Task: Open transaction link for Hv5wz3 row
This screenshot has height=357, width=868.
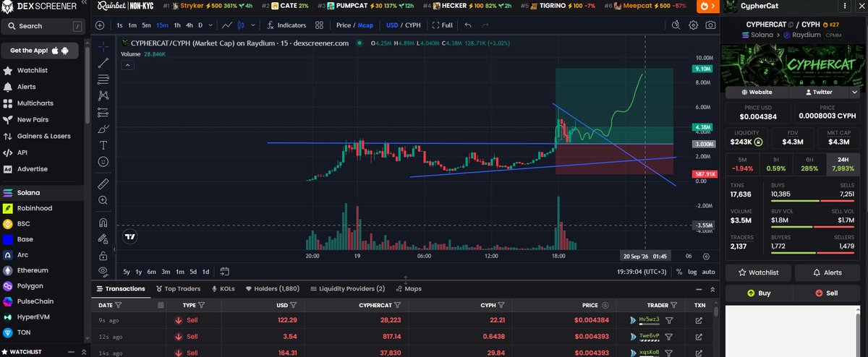Action: point(699,319)
